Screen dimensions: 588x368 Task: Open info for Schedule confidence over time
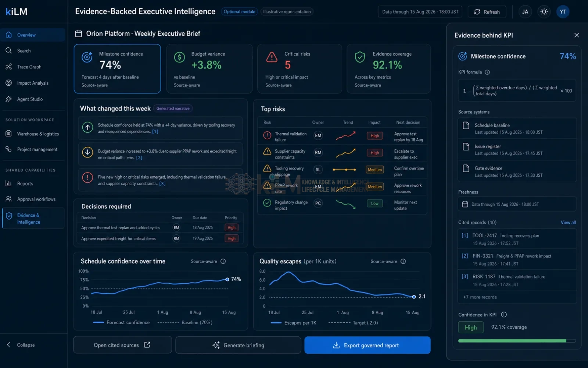(223, 261)
